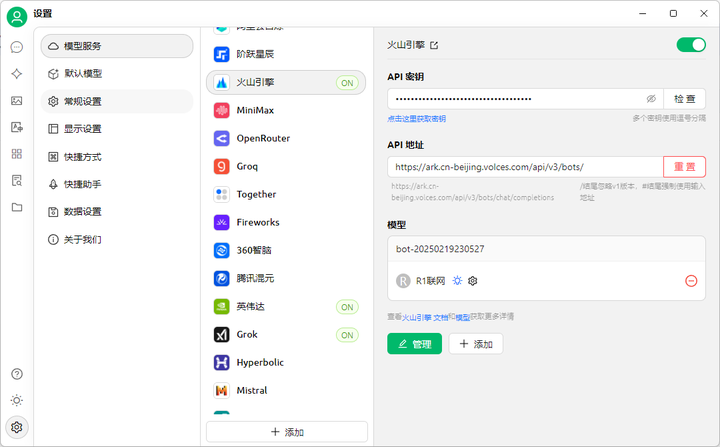Click the 检查 API key button
This screenshot has height=447, width=720.
pyautogui.click(x=685, y=99)
